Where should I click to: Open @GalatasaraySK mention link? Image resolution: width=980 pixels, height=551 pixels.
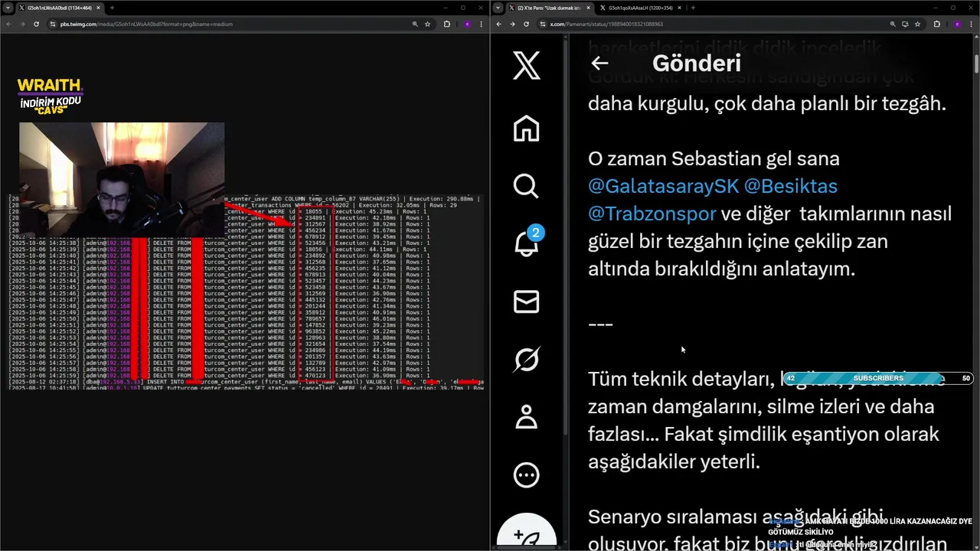(x=663, y=186)
